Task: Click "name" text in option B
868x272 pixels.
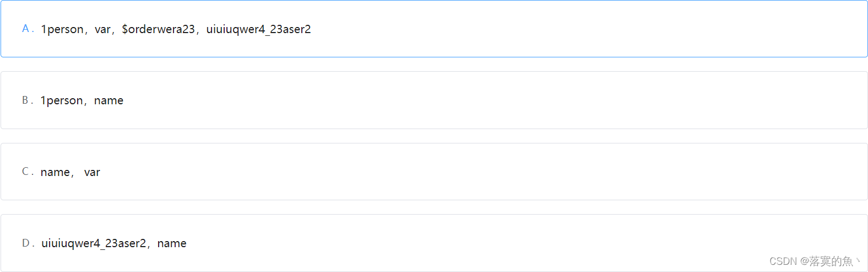Action: (109, 100)
